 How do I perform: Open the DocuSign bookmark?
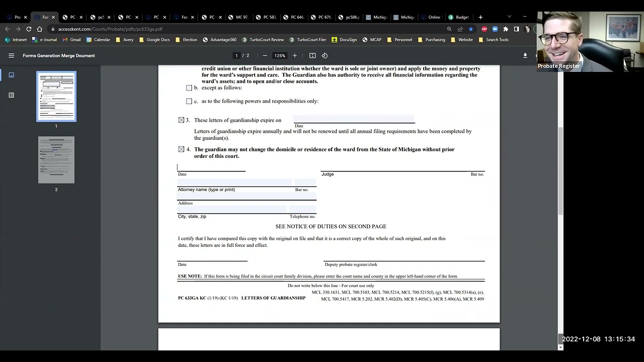[x=344, y=40]
